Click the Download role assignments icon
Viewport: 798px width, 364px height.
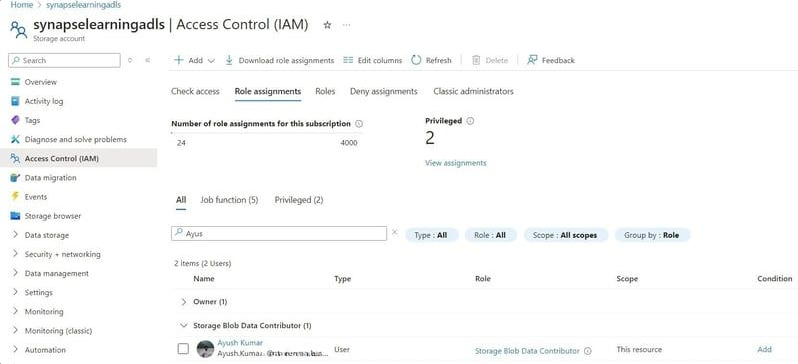point(229,60)
